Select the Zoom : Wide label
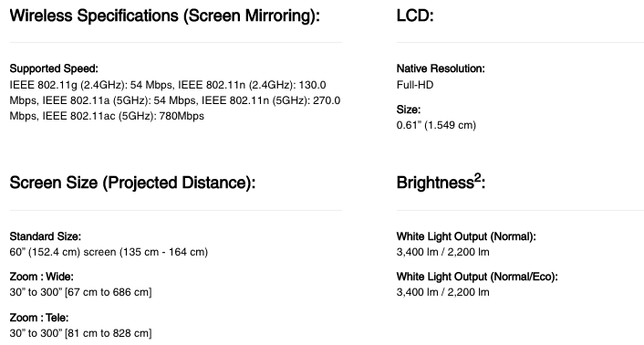Screen dimensions: 644x345 pyautogui.click(x=41, y=277)
